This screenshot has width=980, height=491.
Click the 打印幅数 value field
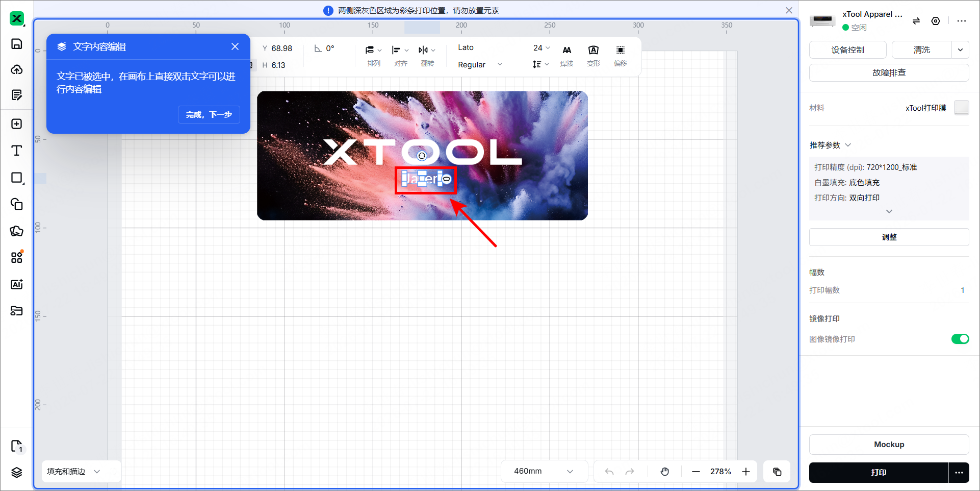(962, 290)
